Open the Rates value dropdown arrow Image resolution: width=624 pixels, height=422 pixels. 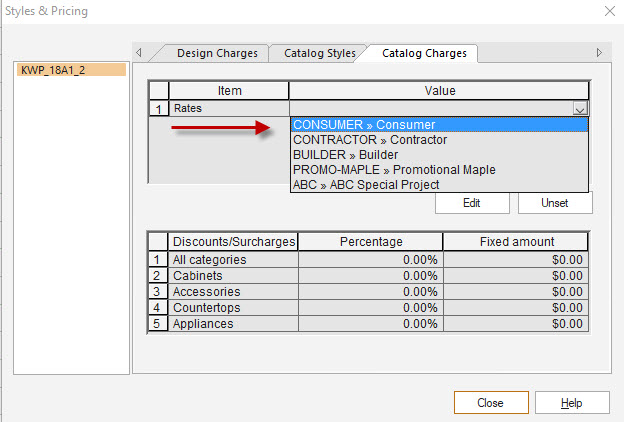[x=580, y=108]
